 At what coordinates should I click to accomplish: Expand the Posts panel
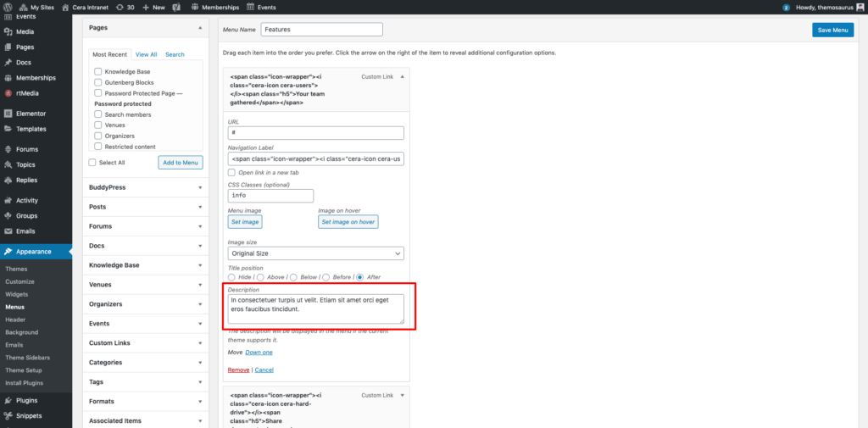(x=200, y=207)
